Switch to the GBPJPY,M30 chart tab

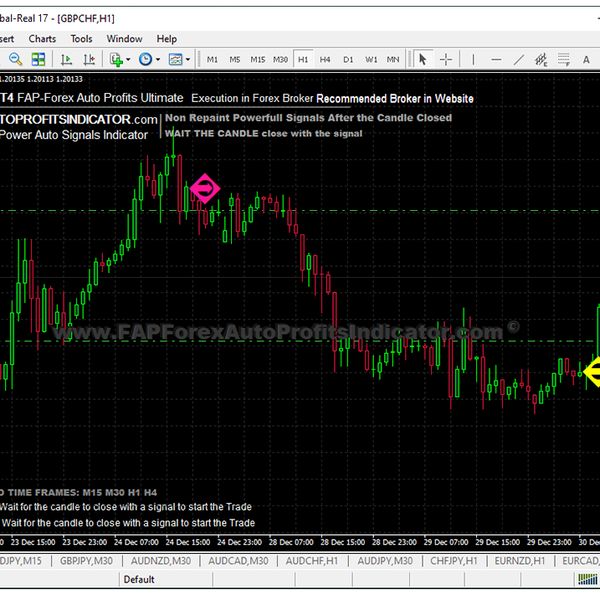86,561
